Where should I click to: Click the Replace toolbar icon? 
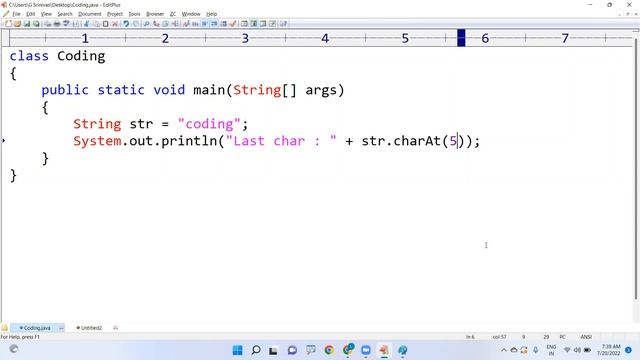point(156,24)
